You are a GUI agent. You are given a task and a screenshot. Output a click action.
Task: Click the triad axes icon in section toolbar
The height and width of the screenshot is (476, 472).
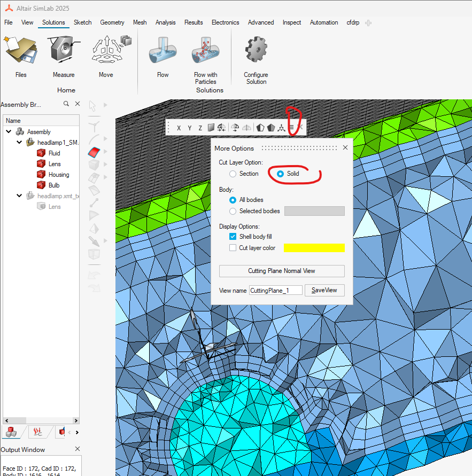(x=281, y=128)
